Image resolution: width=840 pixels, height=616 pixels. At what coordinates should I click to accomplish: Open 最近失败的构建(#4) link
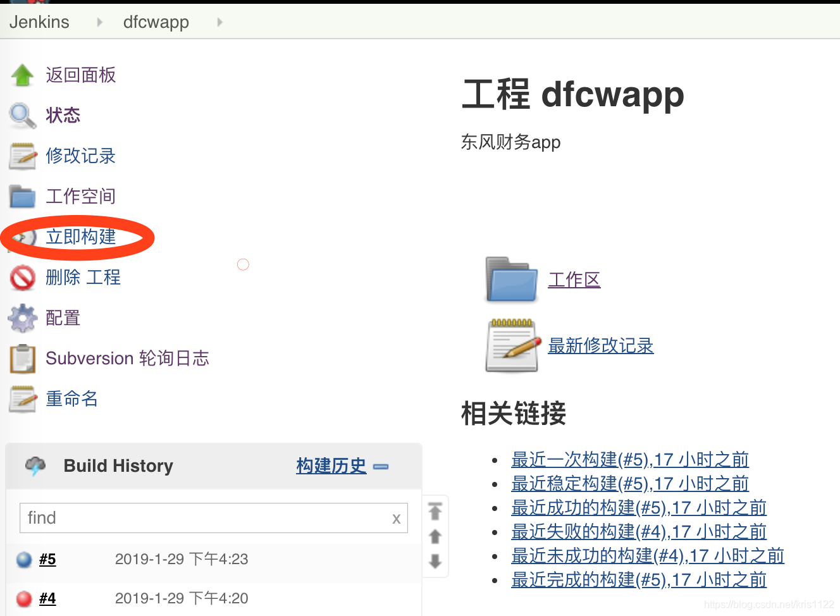coord(639,532)
